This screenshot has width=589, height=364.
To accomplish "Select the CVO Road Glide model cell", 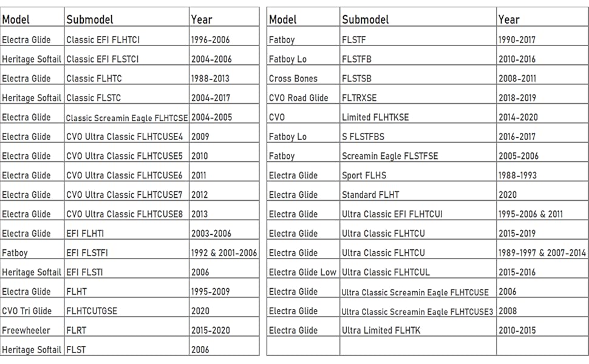I will pyautogui.click(x=298, y=98).
